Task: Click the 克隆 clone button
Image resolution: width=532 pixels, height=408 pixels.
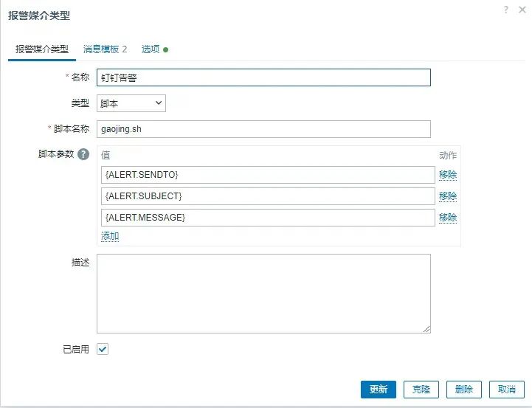Action: click(x=421, y=390)
